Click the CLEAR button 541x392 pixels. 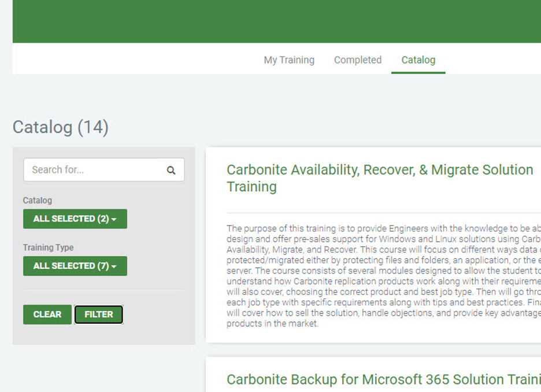coord(47,315)
